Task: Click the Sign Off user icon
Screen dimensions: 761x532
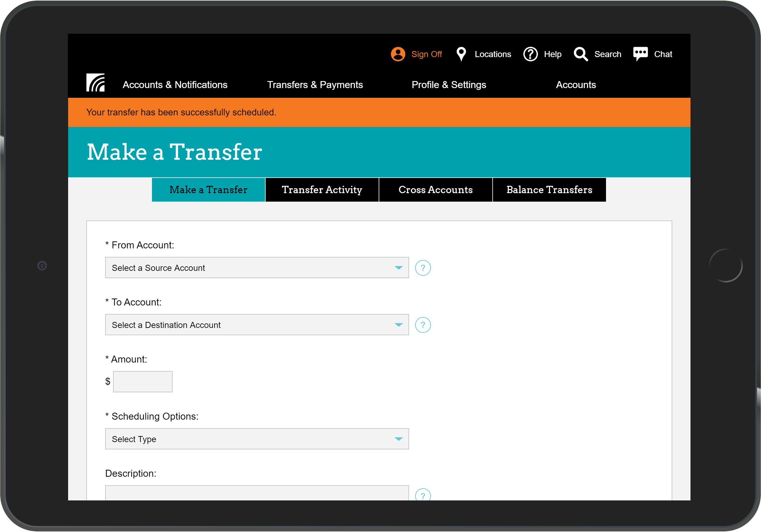Action: [x=398, y=54]
